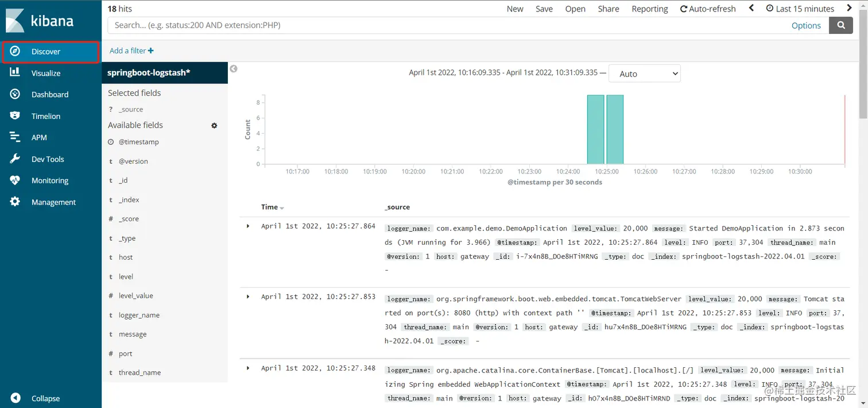Click the Auto-refresh menu item

coord(708,9)
